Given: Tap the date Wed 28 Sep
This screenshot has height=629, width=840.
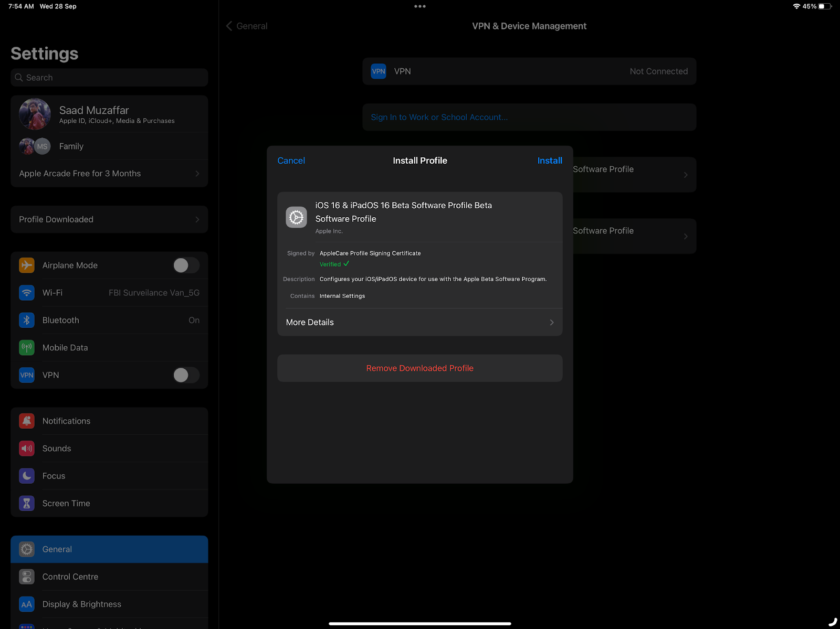Looking at the screenshot, I should point(58,6).
